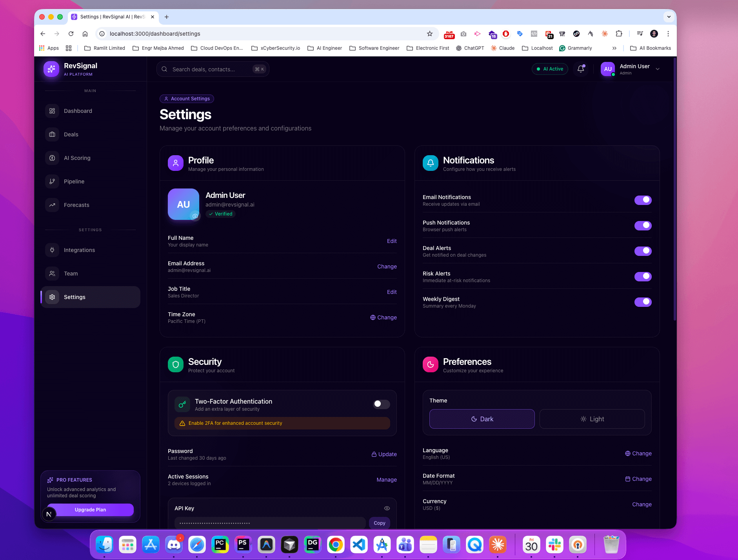Select the Pipeline sidebar icon
738x560 pixels.
(52, 181)
